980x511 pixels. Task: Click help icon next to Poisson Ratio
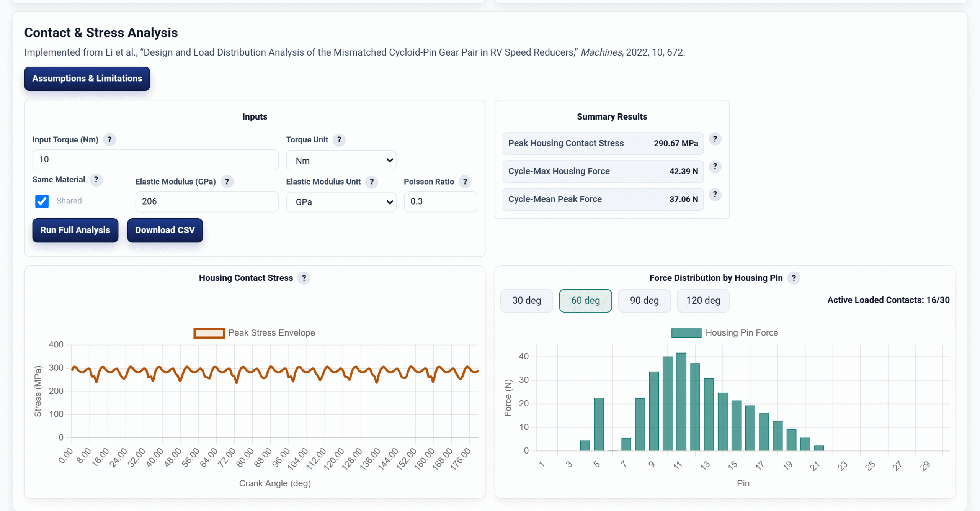click(x=465, y=182)
